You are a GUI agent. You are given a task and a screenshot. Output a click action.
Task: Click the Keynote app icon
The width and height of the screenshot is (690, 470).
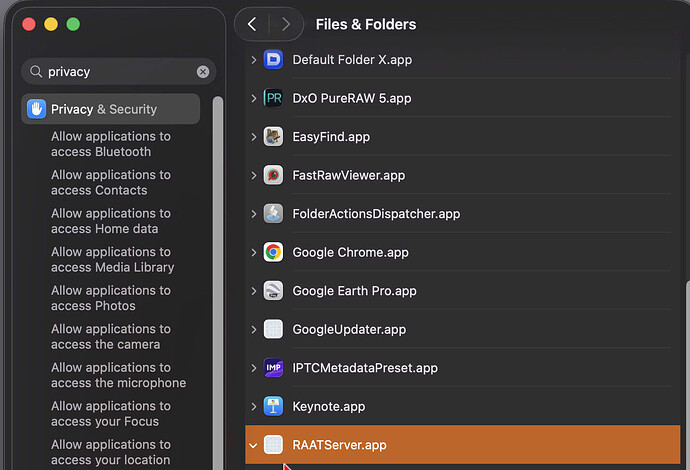[x=273, y=406]
